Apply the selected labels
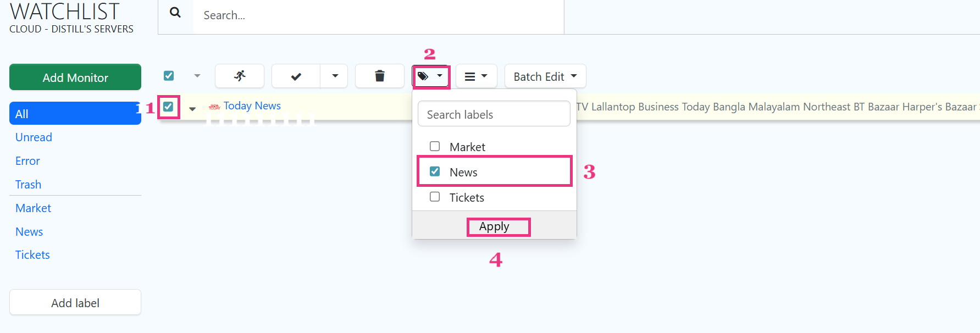 pos(494,226)
